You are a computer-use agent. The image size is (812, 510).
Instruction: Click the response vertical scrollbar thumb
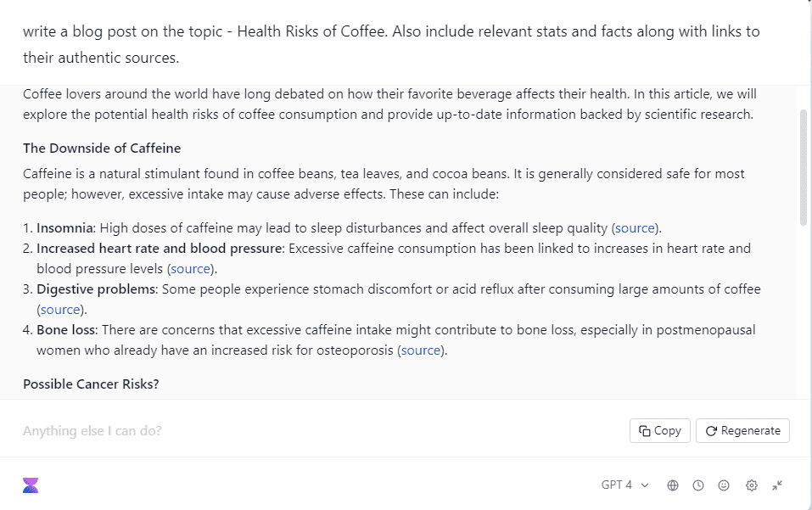click(x=804, y=167)
